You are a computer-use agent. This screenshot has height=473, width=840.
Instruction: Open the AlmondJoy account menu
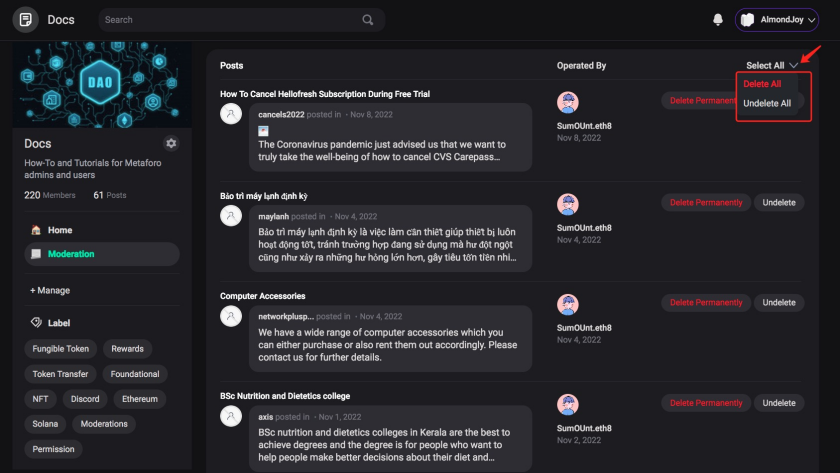777,20
